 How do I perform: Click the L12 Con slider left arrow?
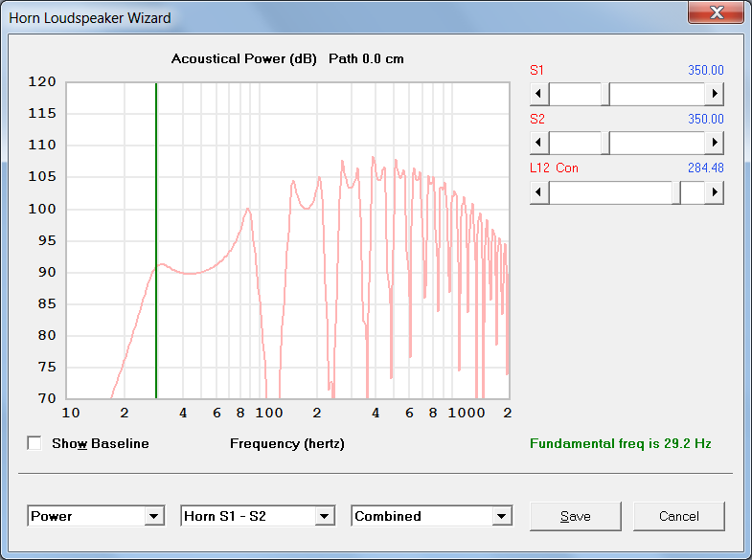tap(539, 192)
